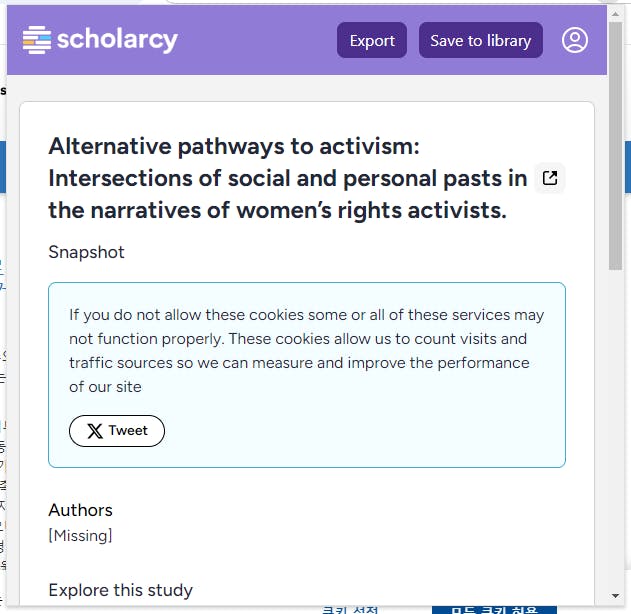The height and width of the screenshot is (614, 631).
Task: Click the scrollbar down arrow
Action: pyautogui.click(x=616, y=597)
